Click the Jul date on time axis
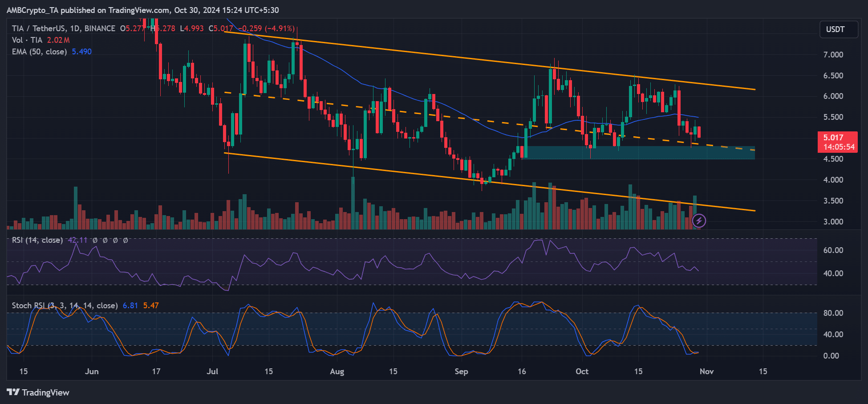868x404 pixels. pyautogui.click(x=212, y=371)
